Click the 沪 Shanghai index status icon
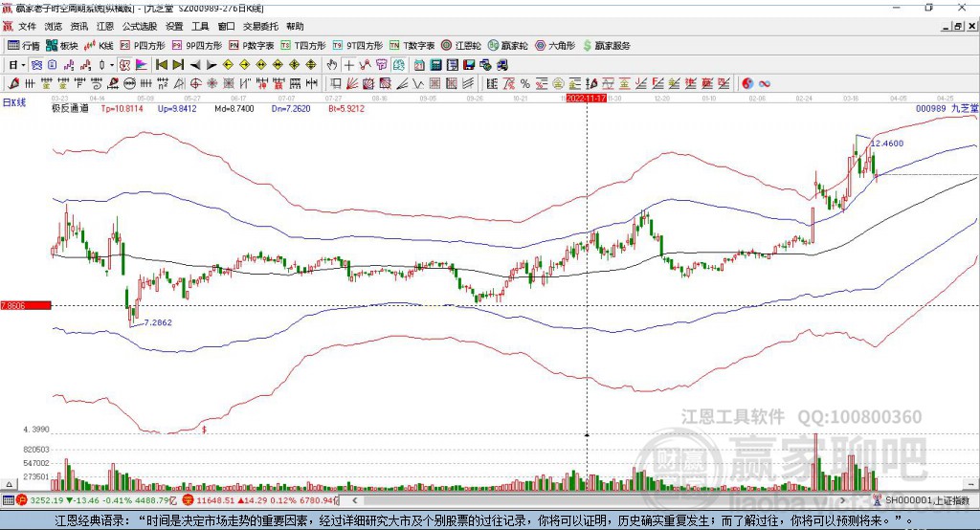Screen dimensions: 980x530 [21, 500]
